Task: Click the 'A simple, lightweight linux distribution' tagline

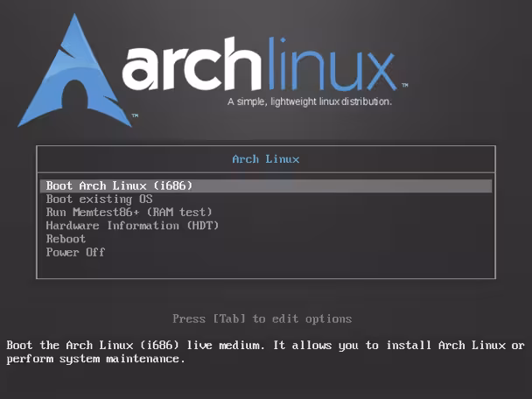Action: point(310,101)
